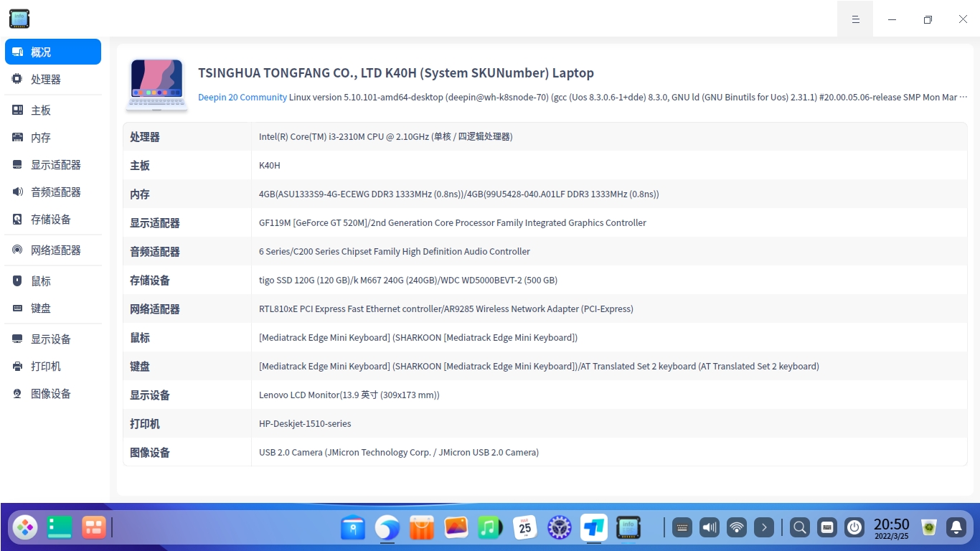Open the Wi-Fi network tray icon
This screenshot has height=551, width=980.
[x=737, y=527]
